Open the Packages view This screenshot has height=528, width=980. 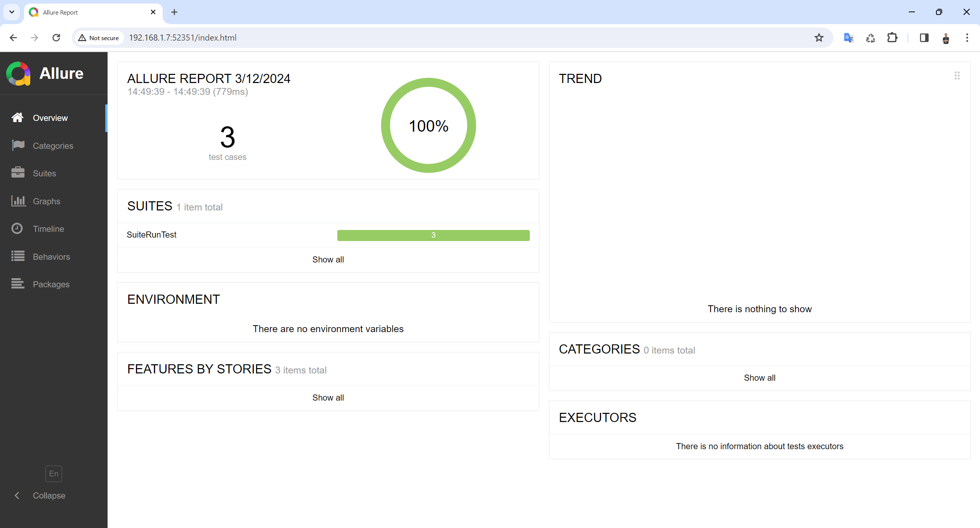click(54, 284)
